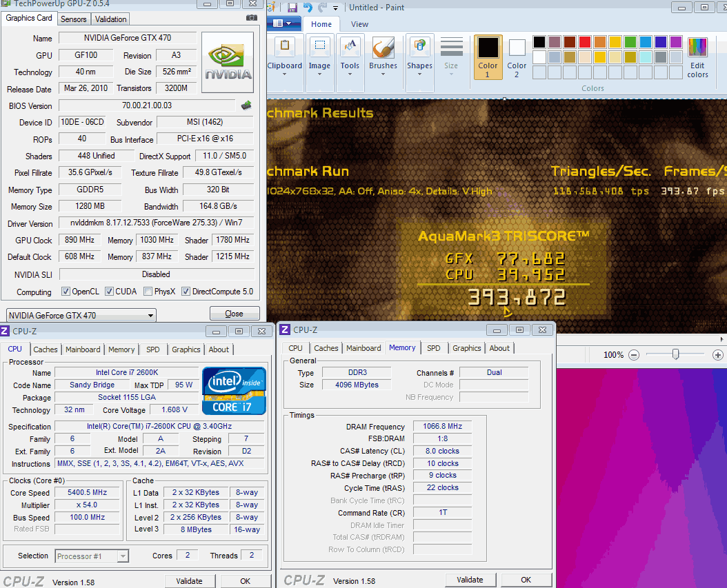Screen dimensions: 727x588
Task: Click the Shapes icon in Paint
Action: (419, 45)
